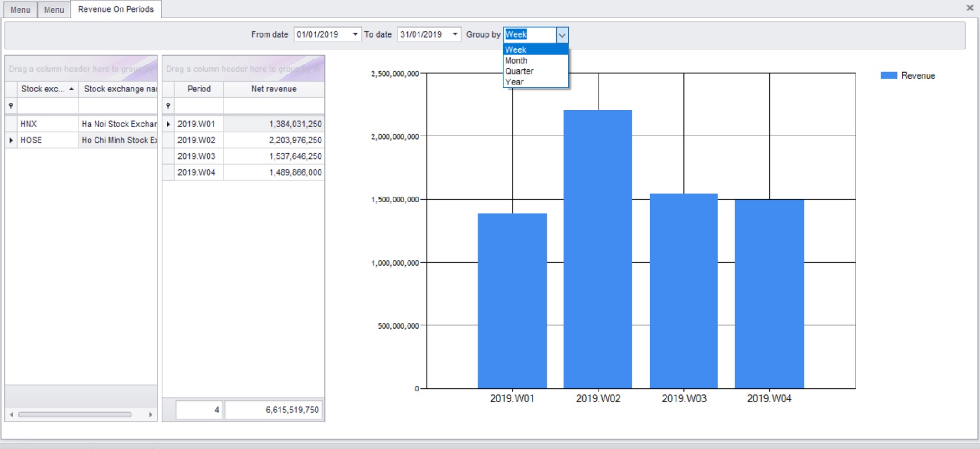
Task: Select the Revenue On Periods tab
Action: click(116, 9)
